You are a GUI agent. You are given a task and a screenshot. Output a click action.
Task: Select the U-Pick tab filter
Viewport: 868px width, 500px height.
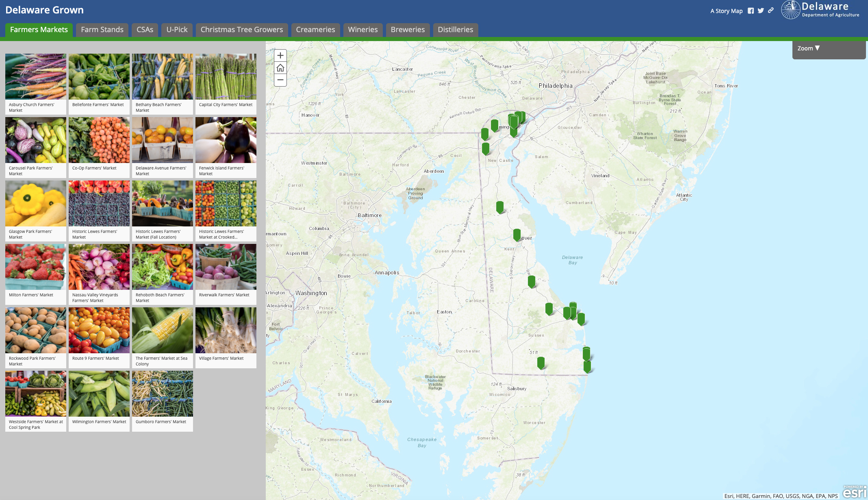tap(176, 29)
